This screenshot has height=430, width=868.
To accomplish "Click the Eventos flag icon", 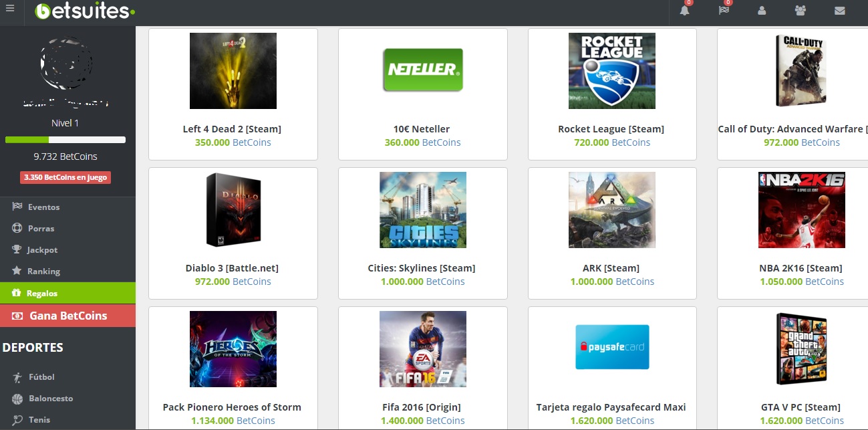I will click(x=17, y=207).
